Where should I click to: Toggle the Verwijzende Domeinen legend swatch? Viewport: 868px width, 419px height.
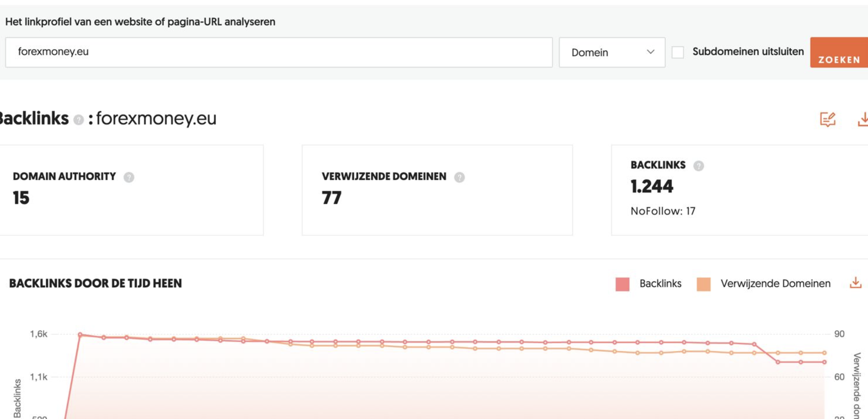(x=703, y=284)
